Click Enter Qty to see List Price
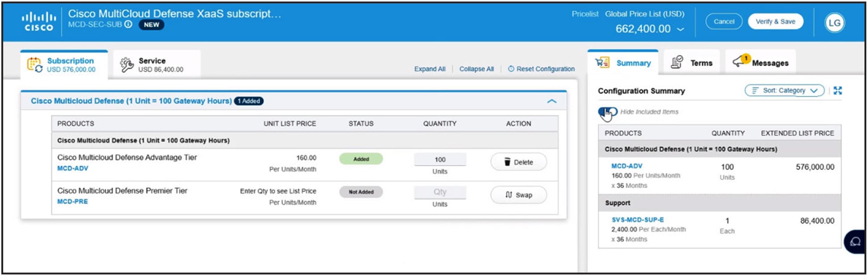The height and width of the screenshot is (276, 868). 278,191
